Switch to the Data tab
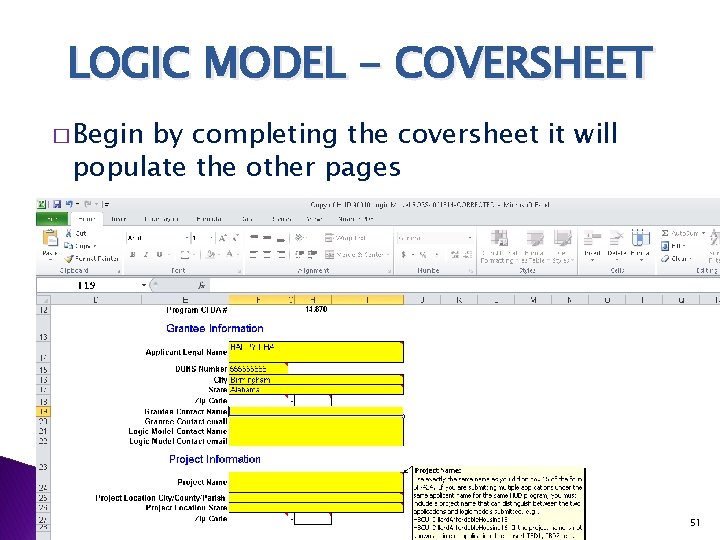The image size is (720, 540). 248,219
